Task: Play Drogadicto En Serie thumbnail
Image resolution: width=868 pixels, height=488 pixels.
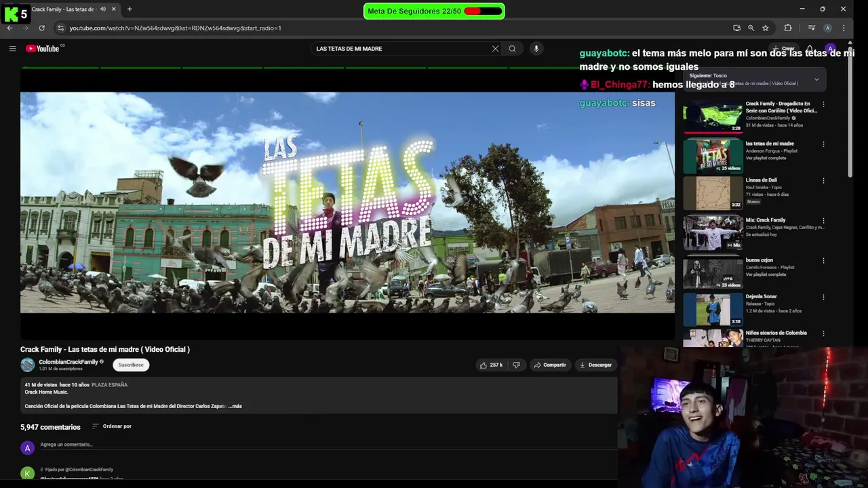Action: tap(713, 117)
